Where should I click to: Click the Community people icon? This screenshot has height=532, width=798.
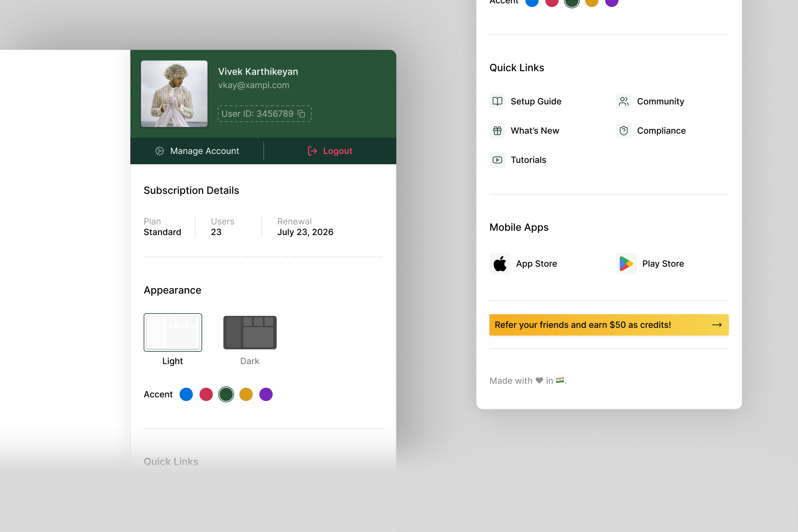click(x=623, y=101)
